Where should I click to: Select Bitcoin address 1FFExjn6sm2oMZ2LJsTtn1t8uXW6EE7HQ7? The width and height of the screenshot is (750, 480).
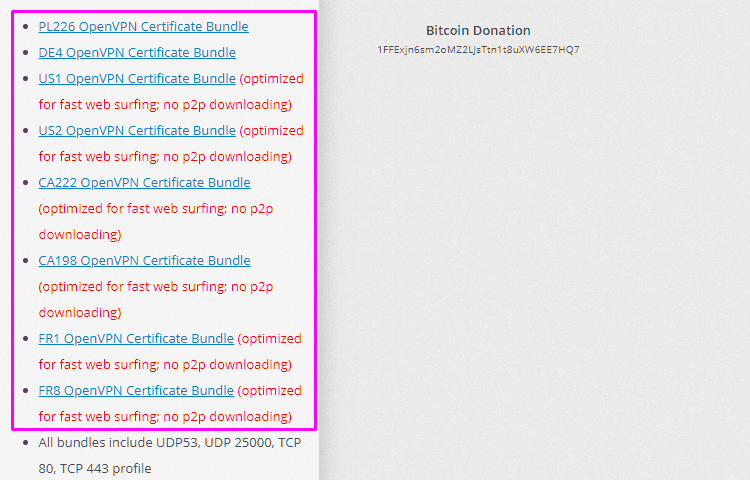(478, 50)
